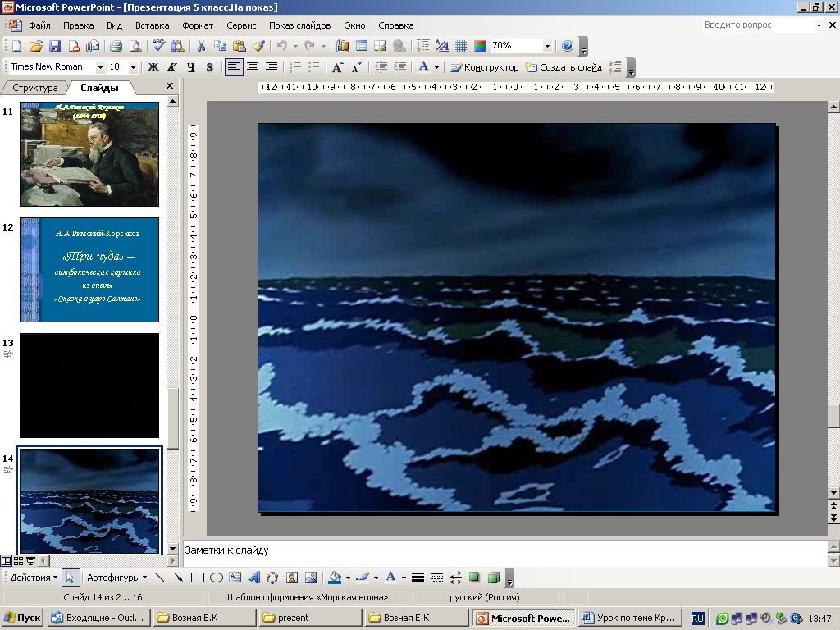The height and width of the screenshot is (630, 840).
Task: Toggle text shadow (S)
Action: click(x=209, y=67)
